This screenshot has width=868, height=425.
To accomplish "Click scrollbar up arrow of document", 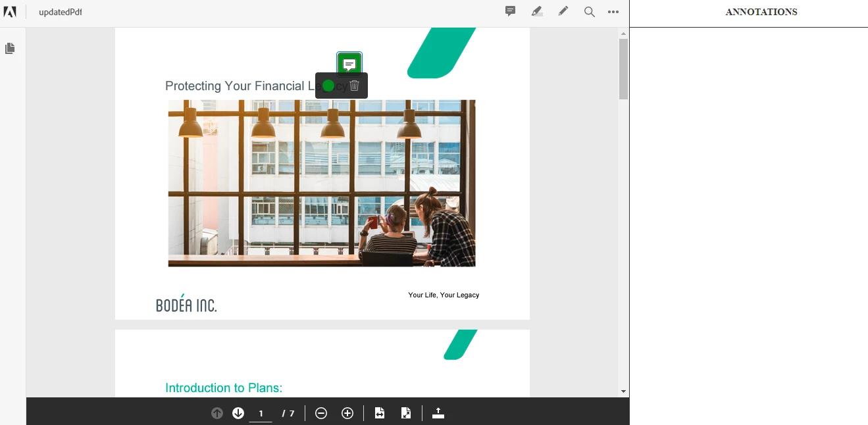I will (x=623, y=33).
